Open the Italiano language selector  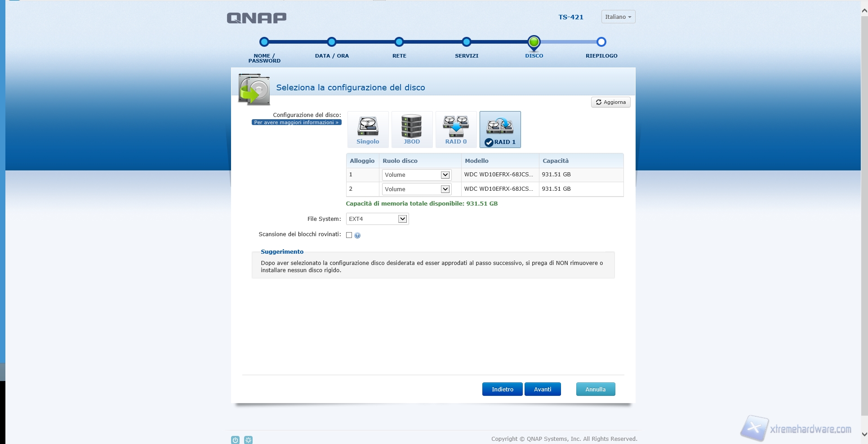tap(618, 17)
